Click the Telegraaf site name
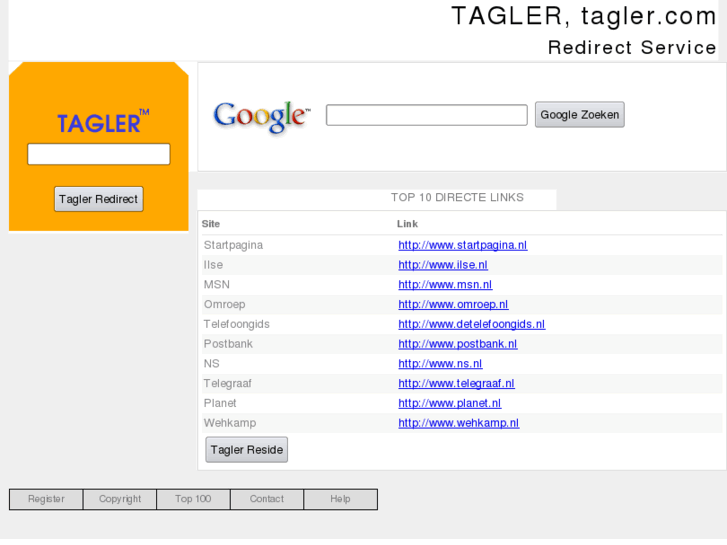Viewport: 727px width, 545px height. (x=227, y=384)
